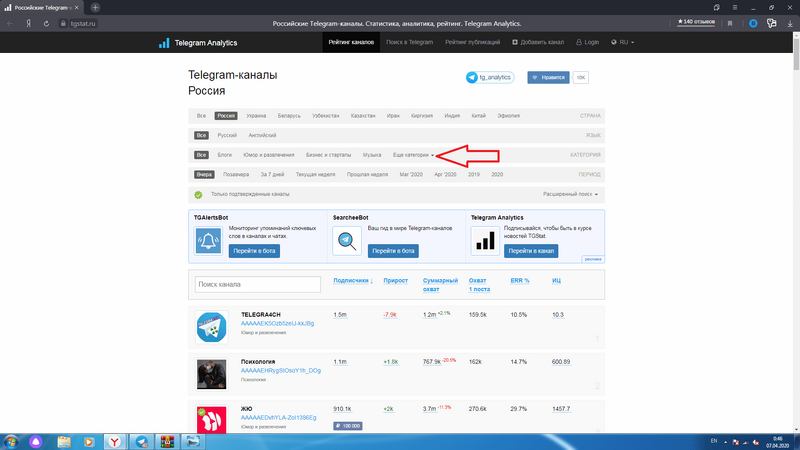
Task: Open the TELEGRA4CH channel avatar
Action: [211, 326]
